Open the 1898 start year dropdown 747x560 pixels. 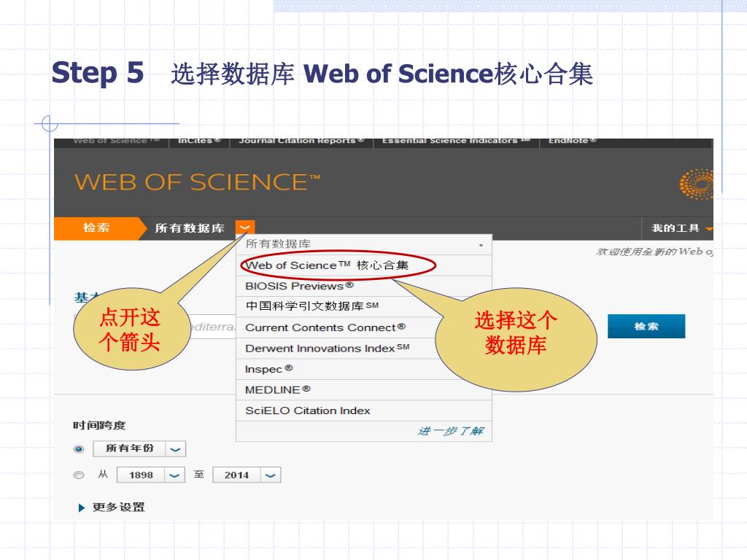click(174, 475)
